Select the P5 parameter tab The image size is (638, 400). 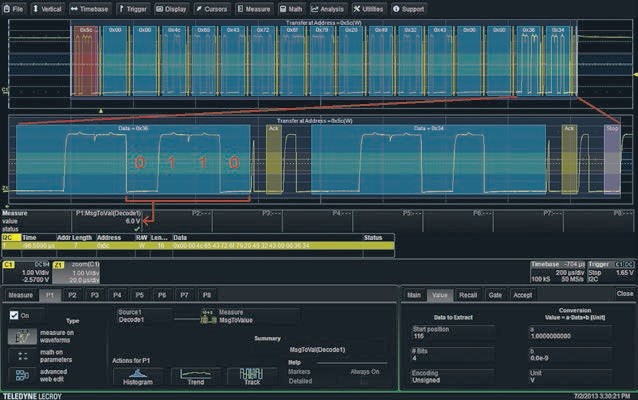click(x=140, y=295)
